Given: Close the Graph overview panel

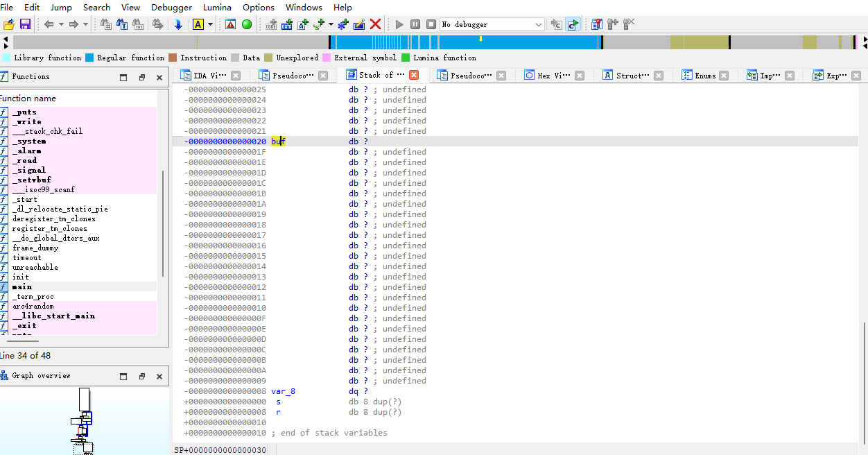Looking at the screenshot, I should pos(159,376).
